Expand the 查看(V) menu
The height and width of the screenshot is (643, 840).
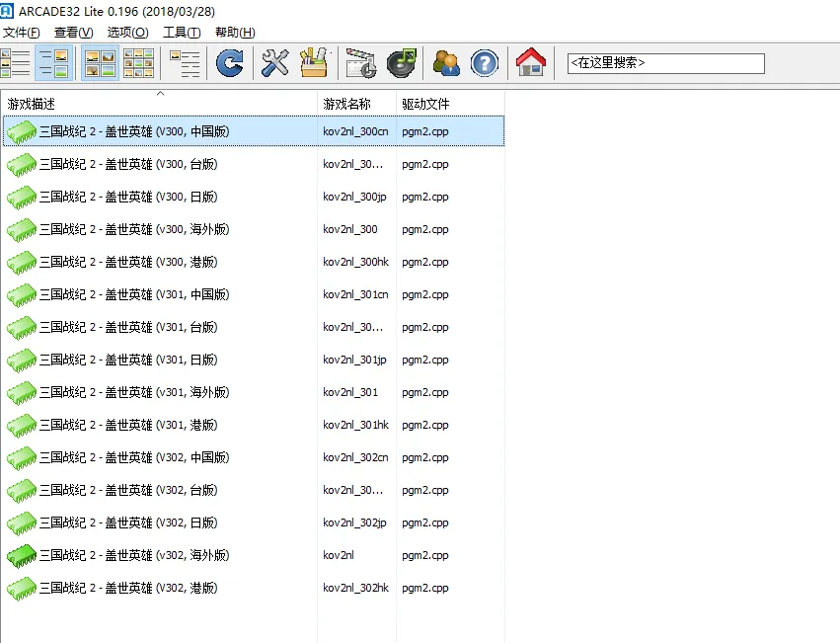(73, 33)
